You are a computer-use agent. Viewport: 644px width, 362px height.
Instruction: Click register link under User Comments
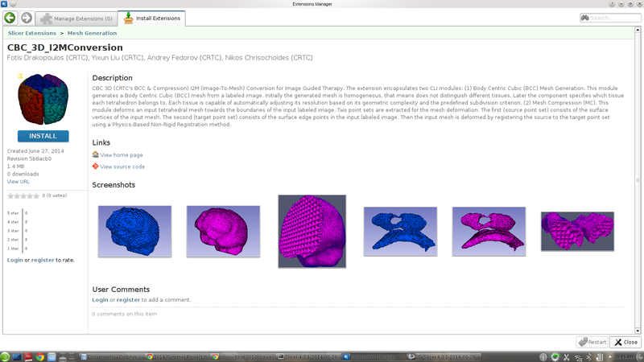click(128, 299)
